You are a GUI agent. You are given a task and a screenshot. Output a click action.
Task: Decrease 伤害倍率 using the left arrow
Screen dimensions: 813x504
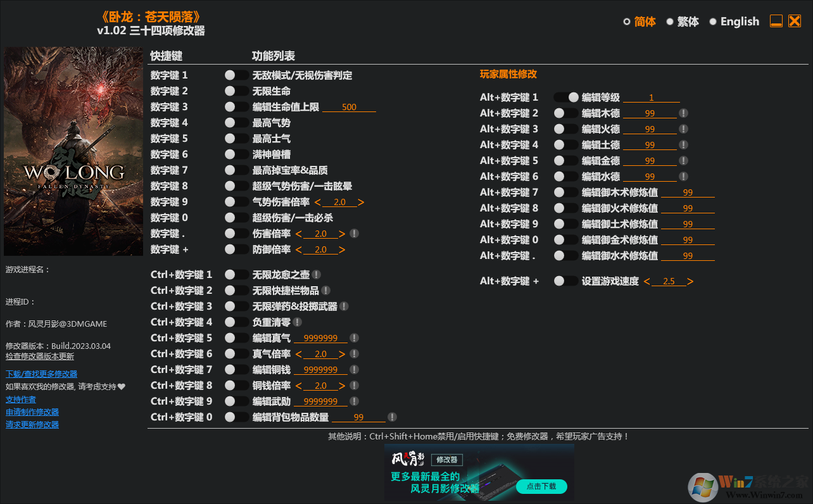pos(298,233)
